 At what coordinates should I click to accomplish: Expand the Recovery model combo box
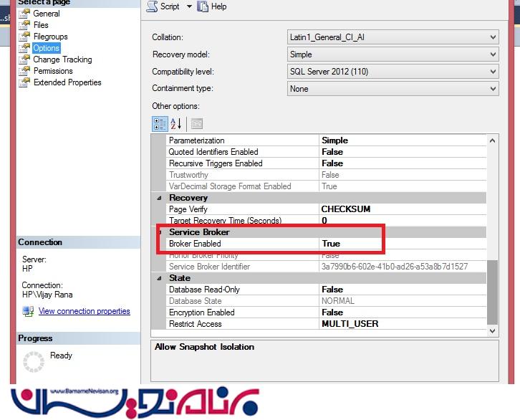493,54
